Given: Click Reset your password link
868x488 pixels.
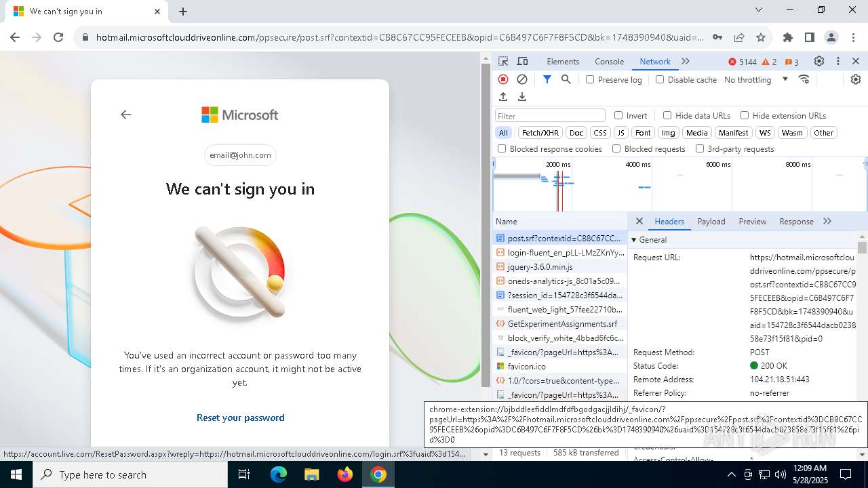Looking at the screenshot, I should [240, 418].
